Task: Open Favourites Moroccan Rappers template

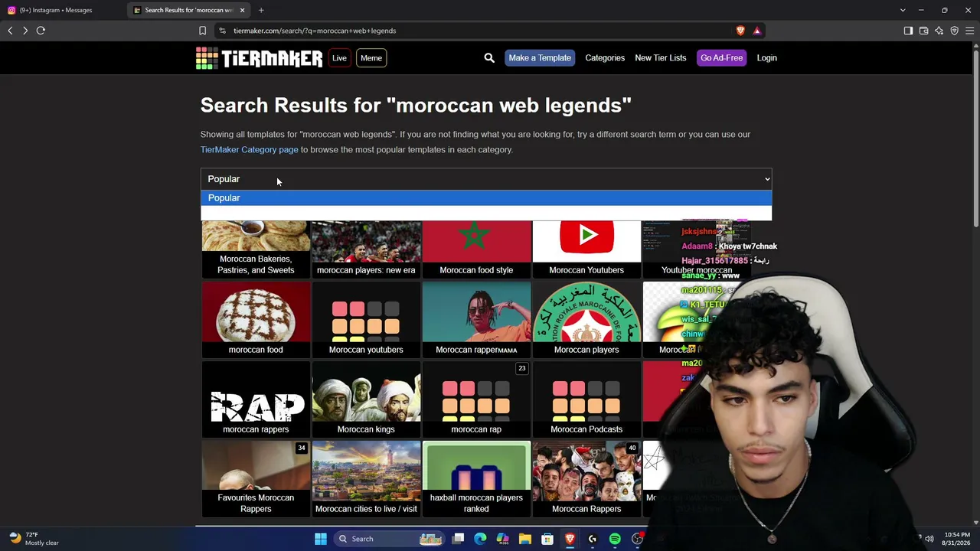Action: pyautogui.click(x=256, y=478)
